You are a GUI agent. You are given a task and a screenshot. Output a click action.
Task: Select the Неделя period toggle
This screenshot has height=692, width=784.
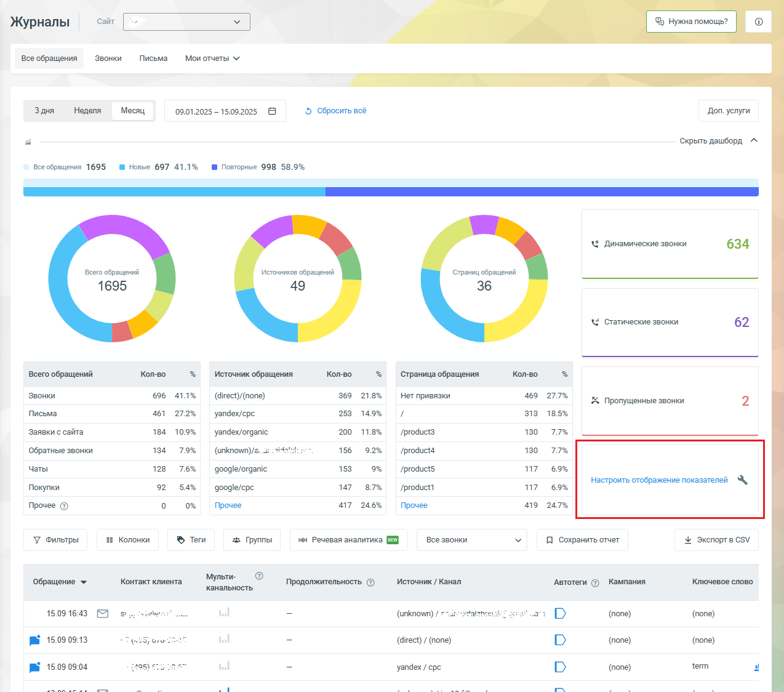point(87,111)
